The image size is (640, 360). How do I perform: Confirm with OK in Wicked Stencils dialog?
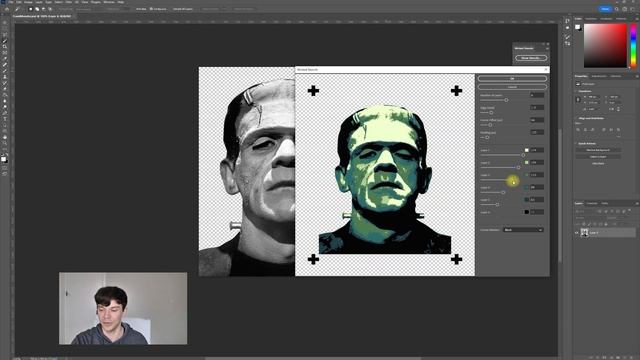[x=512, y=78]
